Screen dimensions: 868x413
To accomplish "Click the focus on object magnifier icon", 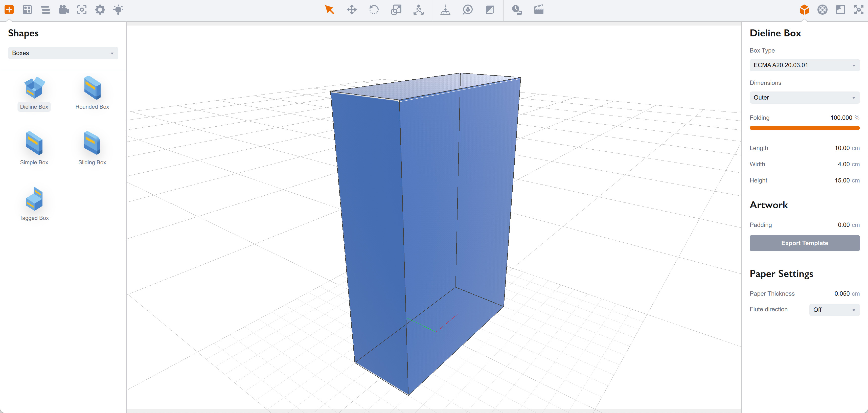I will click(467, 9).
